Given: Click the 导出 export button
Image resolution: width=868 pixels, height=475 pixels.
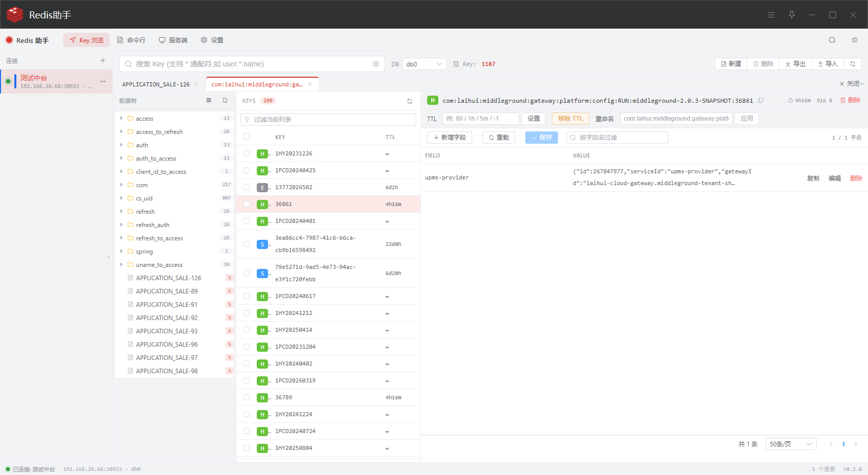Looking at the screenshot, I should click(795, 64).
